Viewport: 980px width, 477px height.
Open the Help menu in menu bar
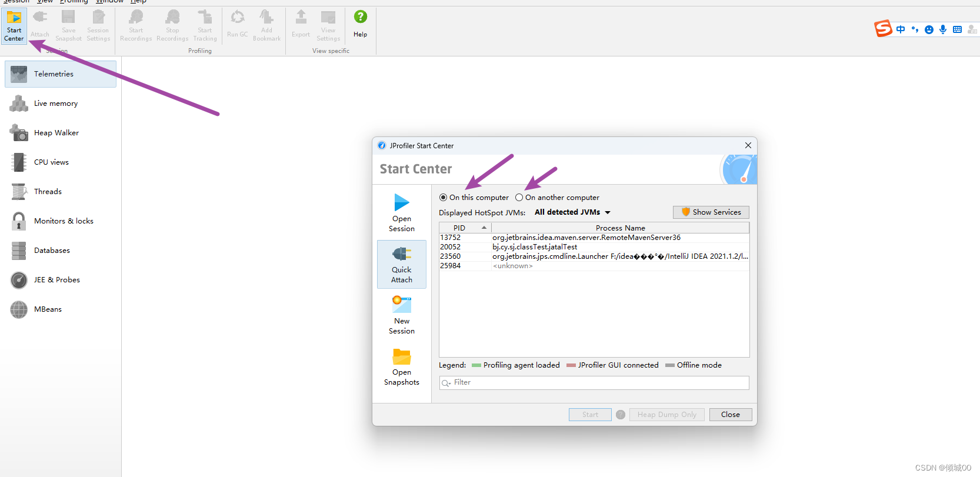coord(138,2)
